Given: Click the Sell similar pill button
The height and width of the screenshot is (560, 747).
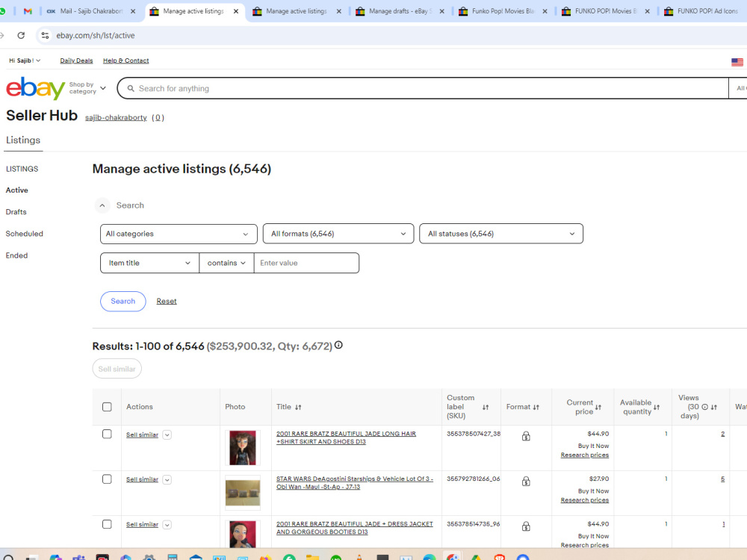Looking at the screenshot, I should [117, 369].
